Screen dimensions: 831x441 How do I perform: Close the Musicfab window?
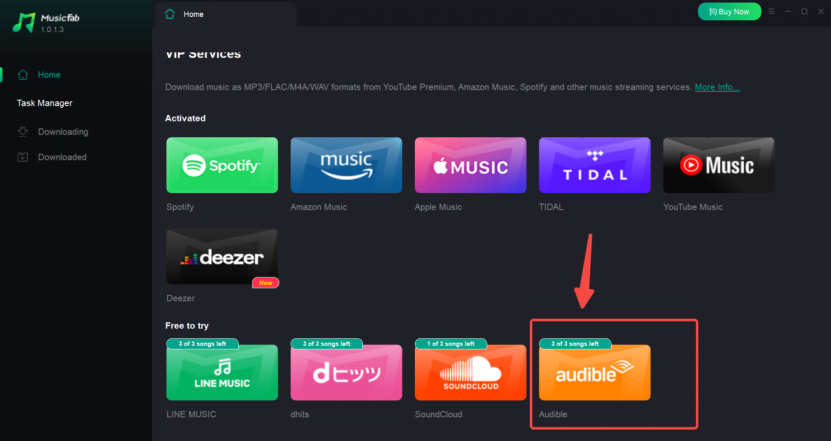(820, 12)
